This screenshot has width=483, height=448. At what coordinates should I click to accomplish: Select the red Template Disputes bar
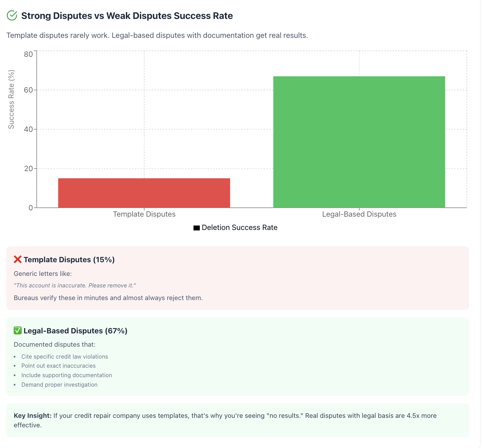(x=144, y=193)
